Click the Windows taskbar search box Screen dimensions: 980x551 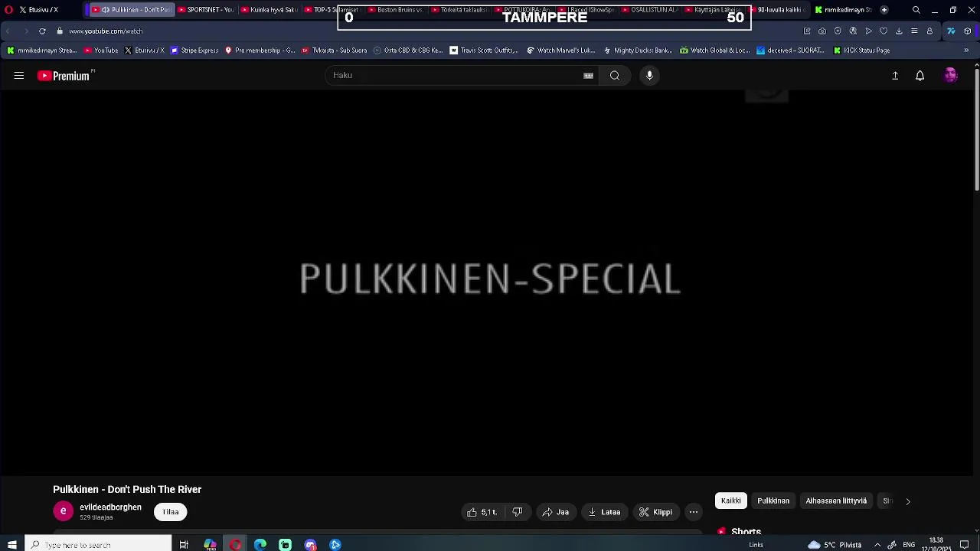point(98,545)
